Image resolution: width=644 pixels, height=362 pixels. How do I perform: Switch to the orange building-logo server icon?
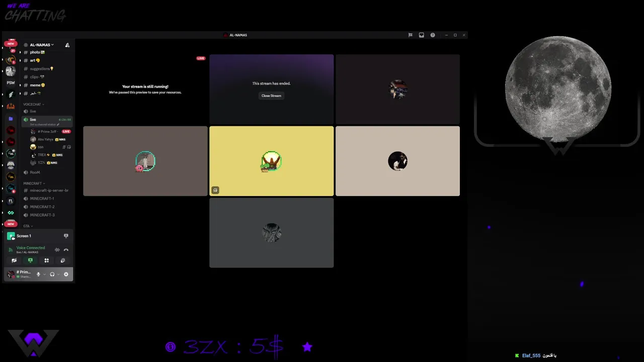[11, 106]
